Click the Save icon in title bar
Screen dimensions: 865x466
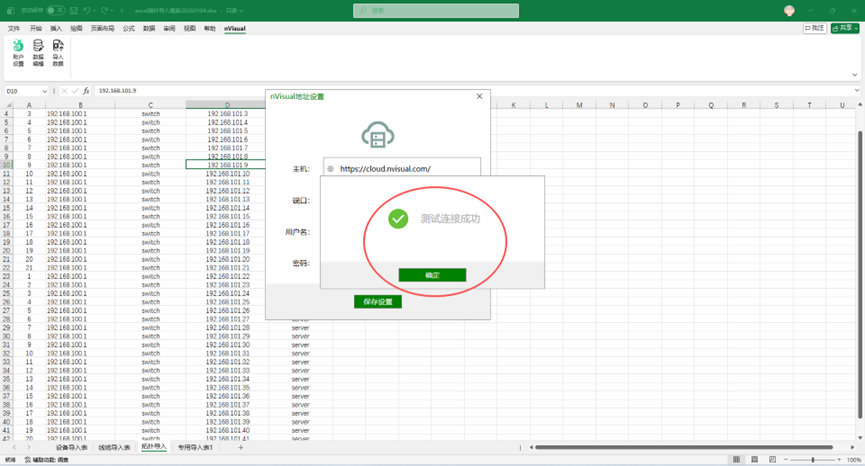(x=73, y=10)
